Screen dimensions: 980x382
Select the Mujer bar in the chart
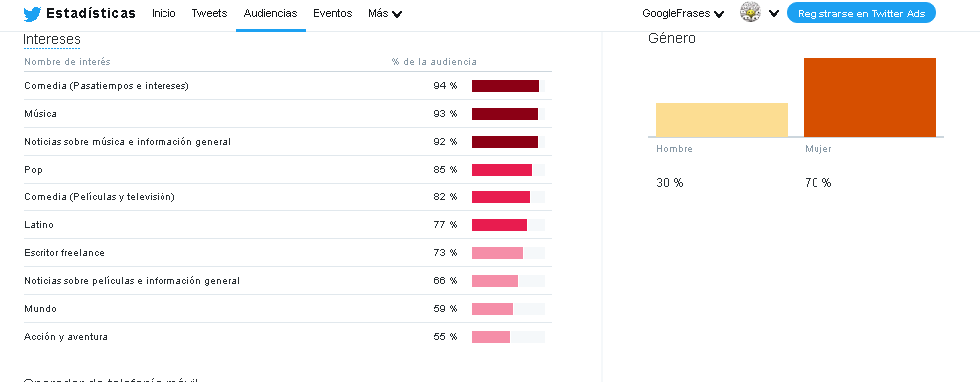[869, 97]
